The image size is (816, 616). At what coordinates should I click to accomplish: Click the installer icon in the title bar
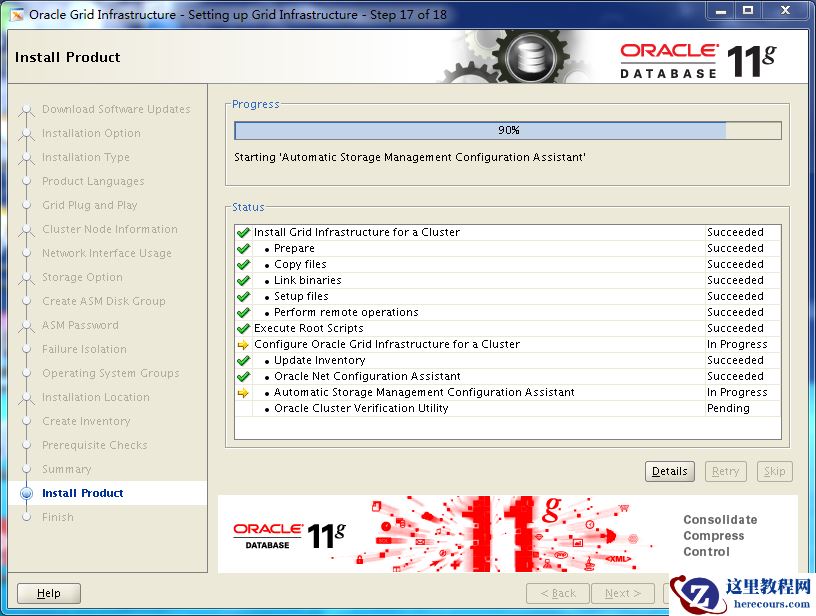[x=17, y=15]
